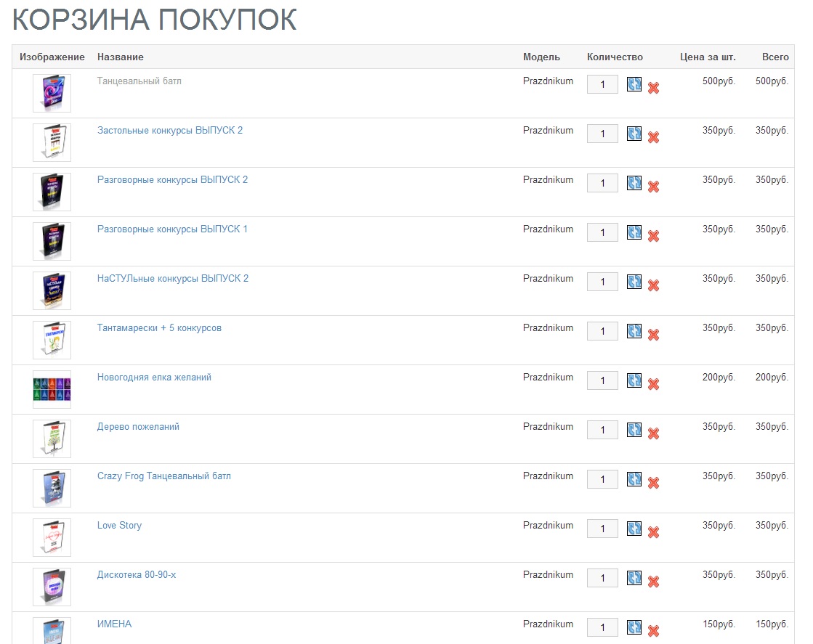Remove Новогодняя елка желаний from cart
This screenshot has width=813, height=644.
coord(653,384)
